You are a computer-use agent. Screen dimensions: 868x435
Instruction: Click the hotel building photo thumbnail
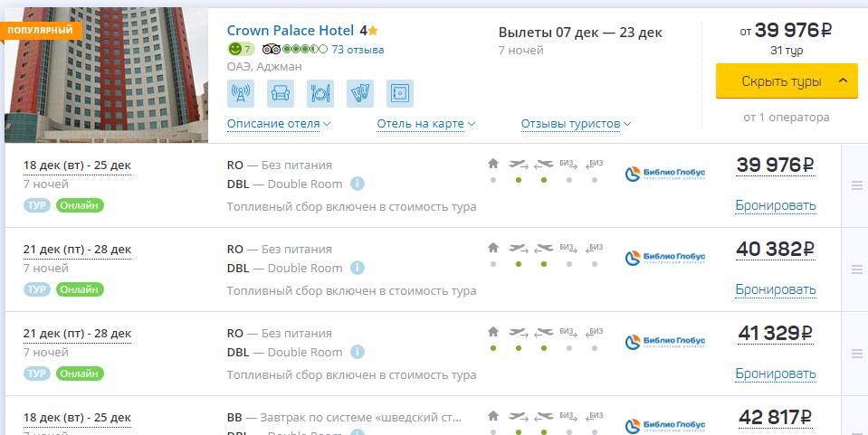click(x=106, y=75)
